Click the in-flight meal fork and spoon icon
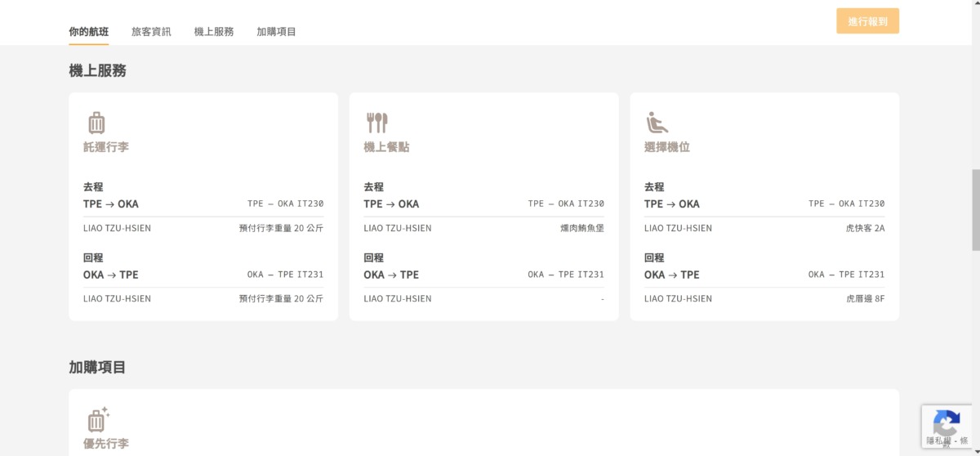980x456 pixels. [376, 123]
